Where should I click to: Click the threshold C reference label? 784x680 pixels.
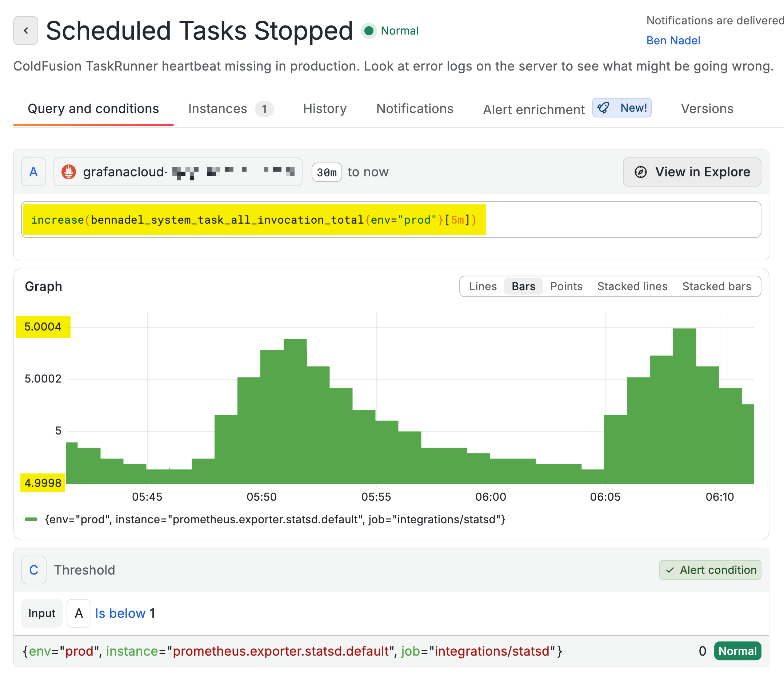pyautogui.click(x=34, y=570)
